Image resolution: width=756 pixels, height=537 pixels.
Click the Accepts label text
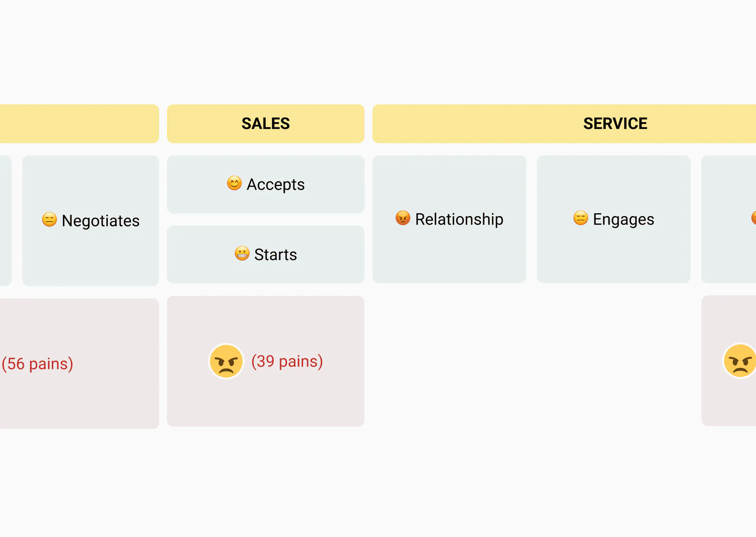click(276, 185)
